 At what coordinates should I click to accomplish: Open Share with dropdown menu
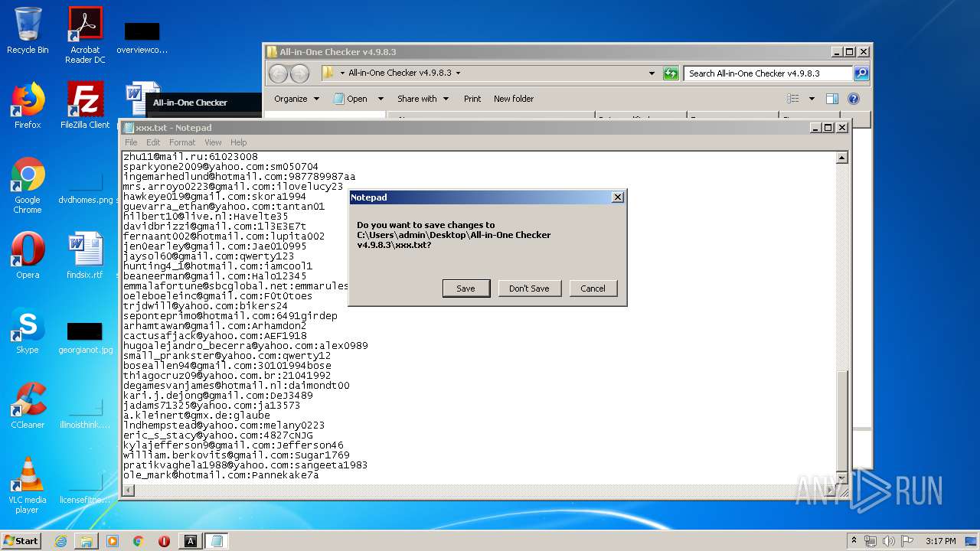point(423,99)
